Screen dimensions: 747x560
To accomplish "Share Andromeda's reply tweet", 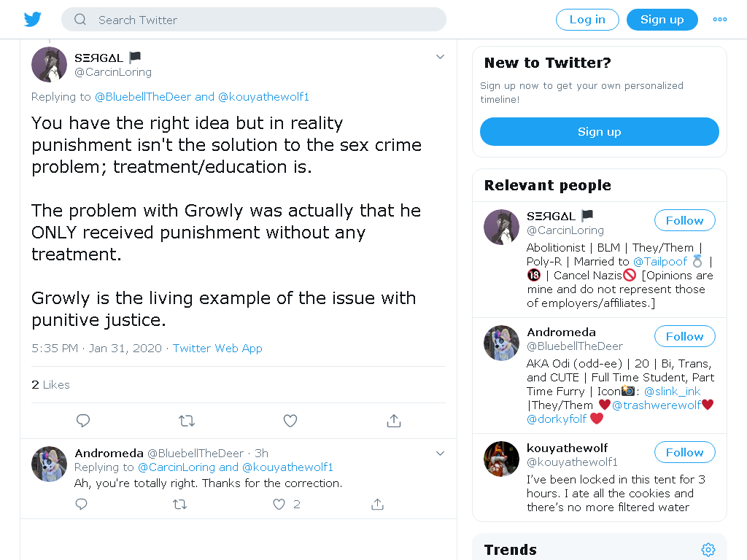I will coord(377,505).
